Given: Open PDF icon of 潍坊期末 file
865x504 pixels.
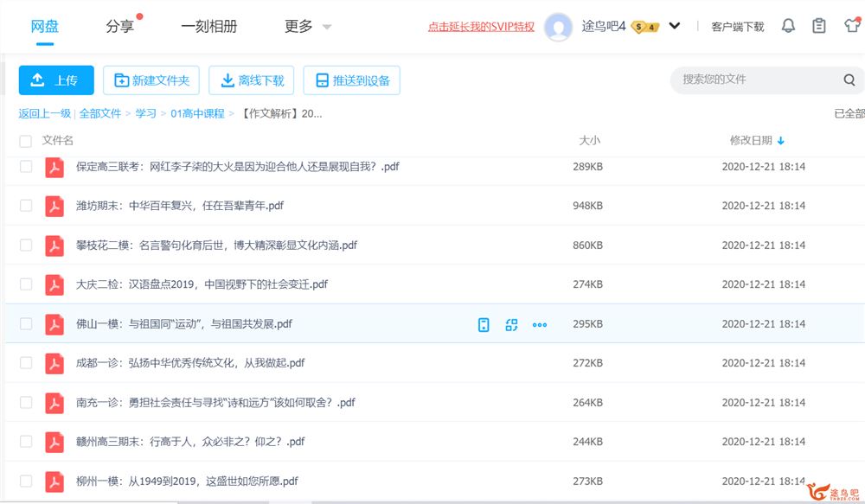Looking at the screenshot, I should tap(54, 206).
